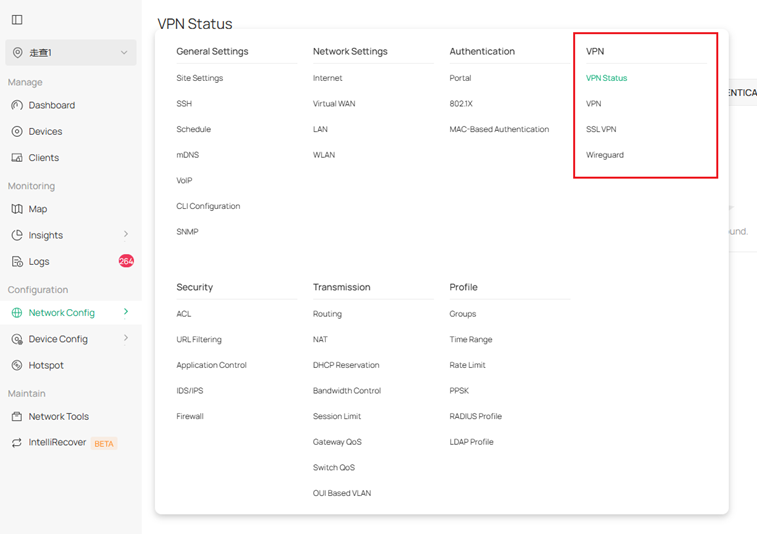Open SSL VPN settings
This screenshot has height=534, width=757.
coord(601,129)
